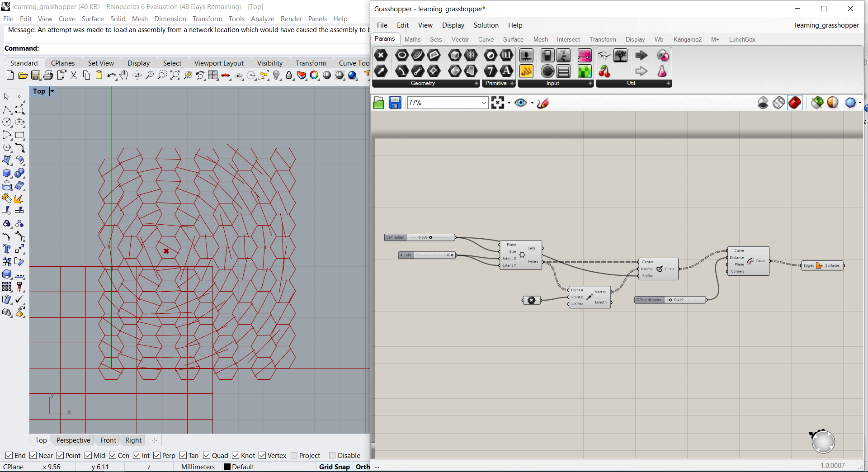
Task: Add new viewport tab with plus button
Action: click(154, 440)
